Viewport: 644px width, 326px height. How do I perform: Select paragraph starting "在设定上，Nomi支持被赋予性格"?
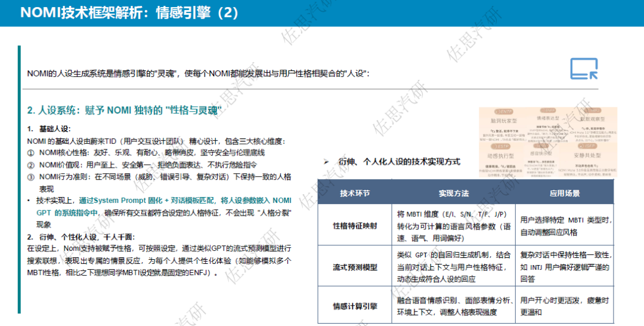click(159, 261)
